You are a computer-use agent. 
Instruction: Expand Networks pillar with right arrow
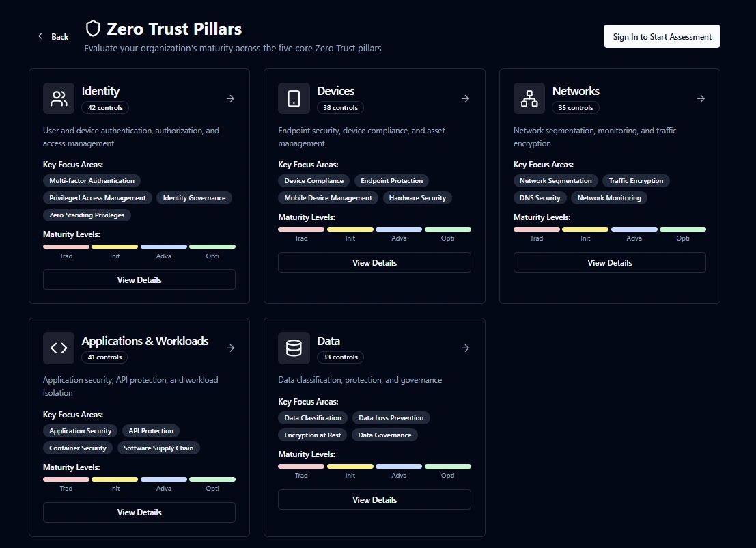tap(701, 98)
